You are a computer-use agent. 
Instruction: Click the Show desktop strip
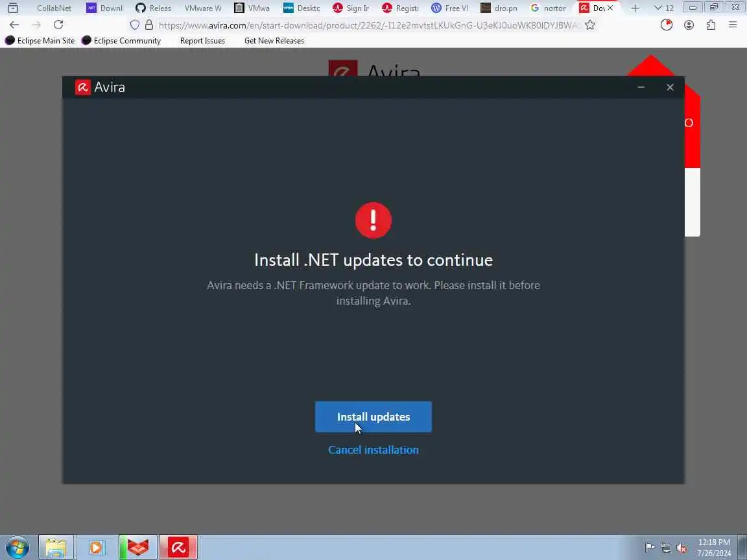pos(742,547)
